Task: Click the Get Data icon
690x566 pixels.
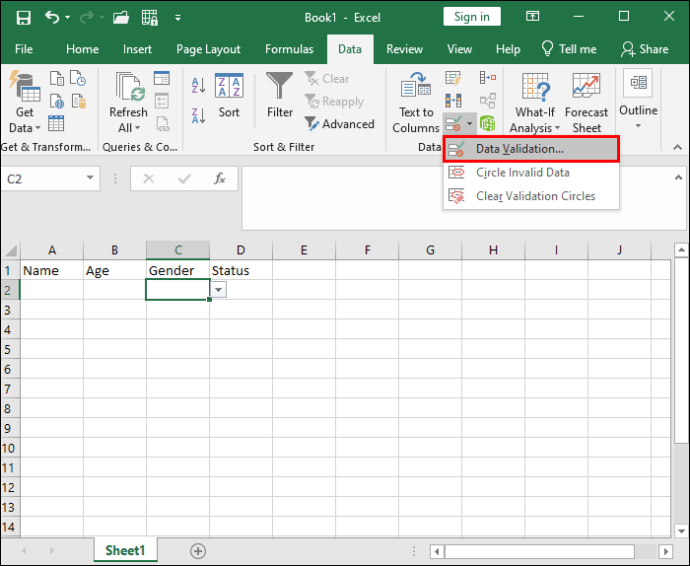Action: pyautogui.click(x=23, y=92)
